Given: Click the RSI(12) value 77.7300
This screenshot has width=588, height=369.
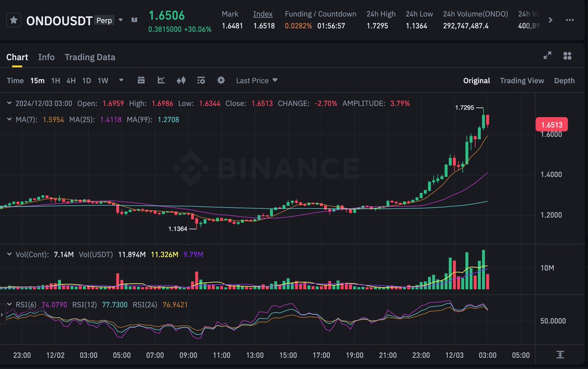Looking at the screenshot, I should click(x=115, y=304).
